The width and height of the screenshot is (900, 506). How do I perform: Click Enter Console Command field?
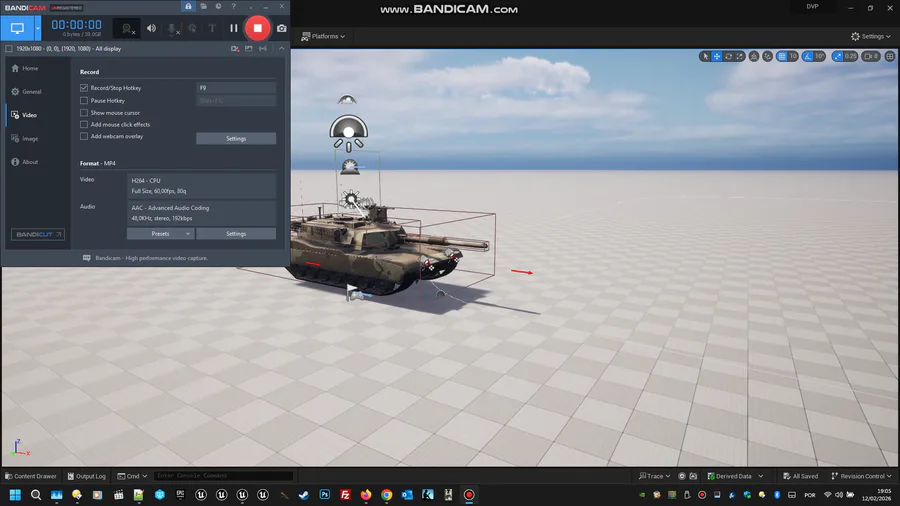(x=224, y=476)
